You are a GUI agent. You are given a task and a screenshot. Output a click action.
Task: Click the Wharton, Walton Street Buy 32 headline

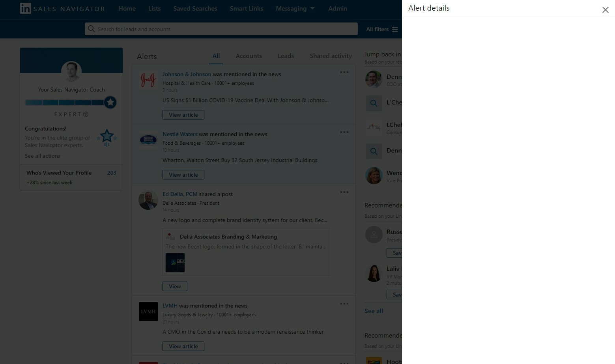pyautogui.click(x=240, y=160)
